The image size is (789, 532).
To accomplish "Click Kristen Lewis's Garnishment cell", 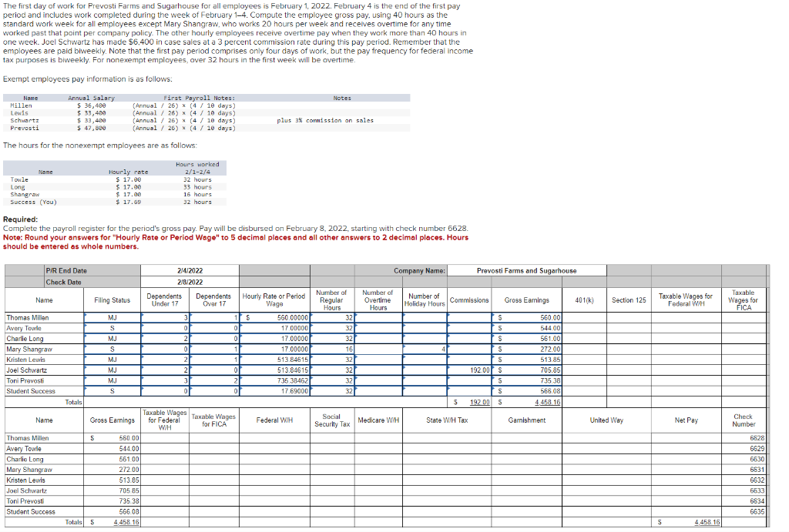I will 526,480.
